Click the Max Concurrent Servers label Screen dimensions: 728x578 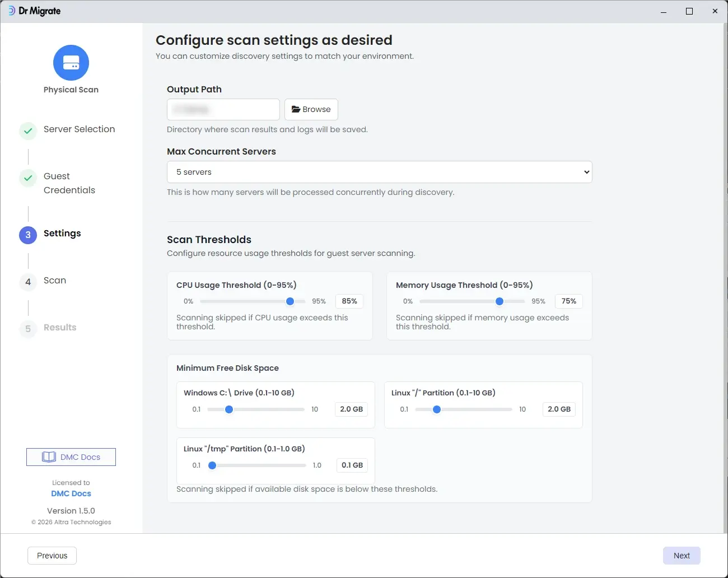click(x=221, y=151)
